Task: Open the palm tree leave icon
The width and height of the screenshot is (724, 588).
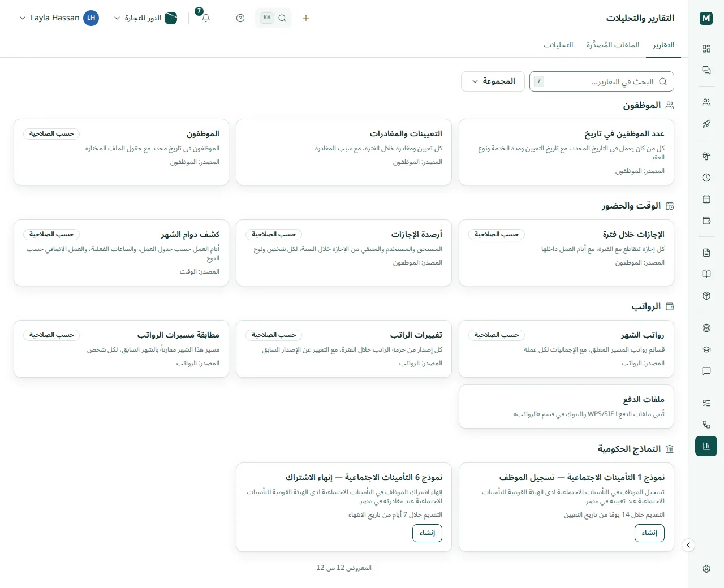Action: [x=706, y=156]
